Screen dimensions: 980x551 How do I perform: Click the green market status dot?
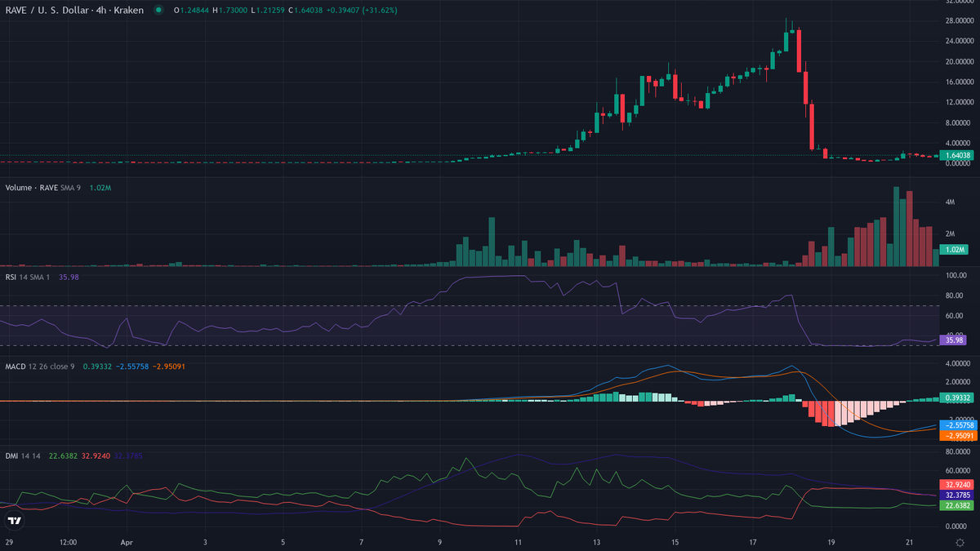[x=158, y=10]
